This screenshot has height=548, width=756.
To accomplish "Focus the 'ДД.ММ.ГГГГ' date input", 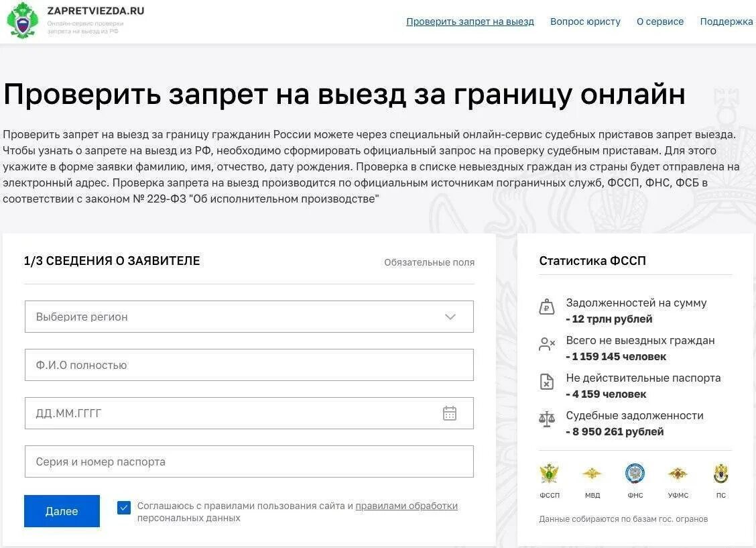I will click(x=249, y=413).
